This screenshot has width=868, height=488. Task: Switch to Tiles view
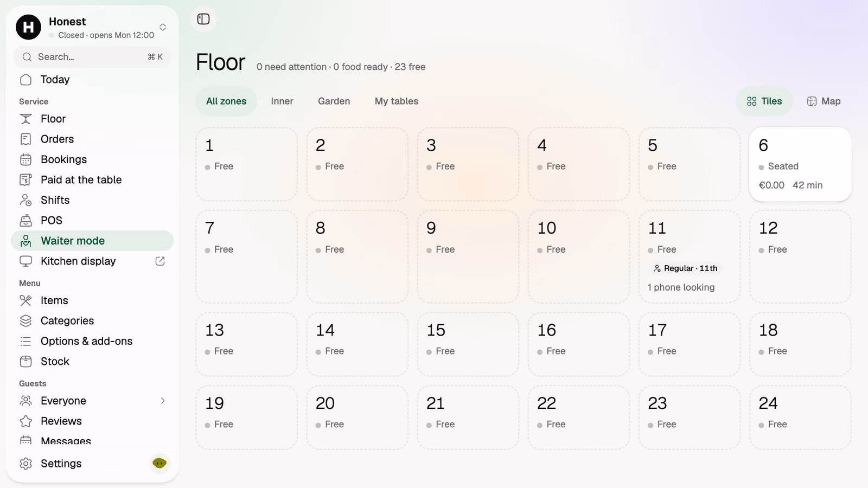(764, 101)
